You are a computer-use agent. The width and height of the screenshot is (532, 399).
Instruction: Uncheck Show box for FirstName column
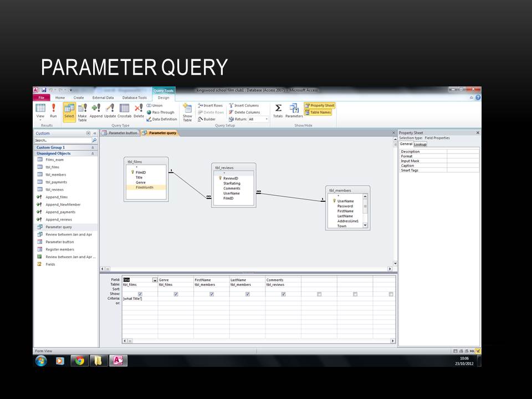212,294
